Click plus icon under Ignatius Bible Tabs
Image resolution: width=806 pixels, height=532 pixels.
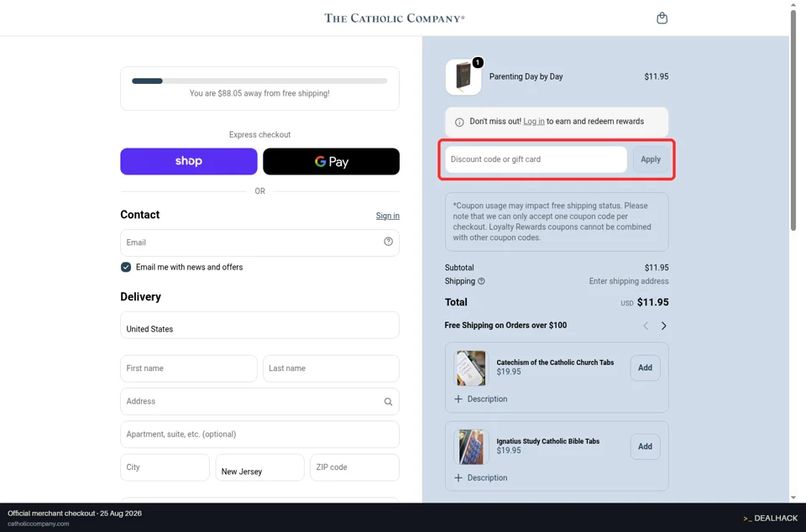click(x=458, y=477)
